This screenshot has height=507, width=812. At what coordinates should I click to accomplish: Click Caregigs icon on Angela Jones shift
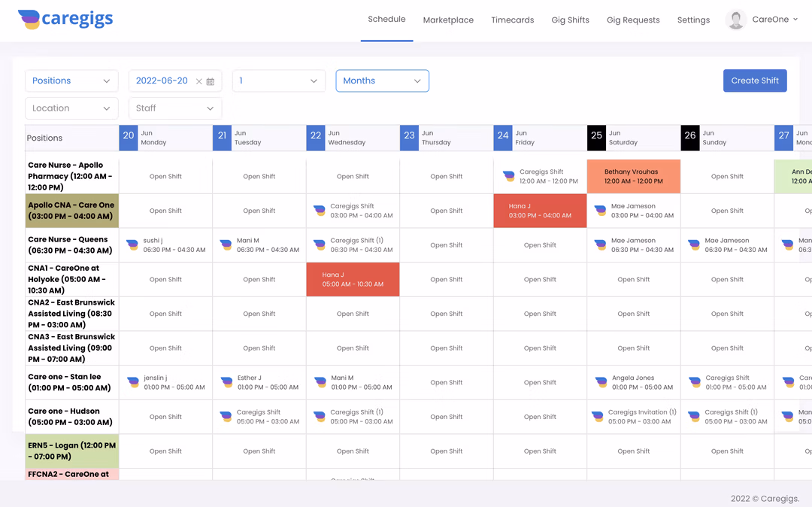pos(601,382)
